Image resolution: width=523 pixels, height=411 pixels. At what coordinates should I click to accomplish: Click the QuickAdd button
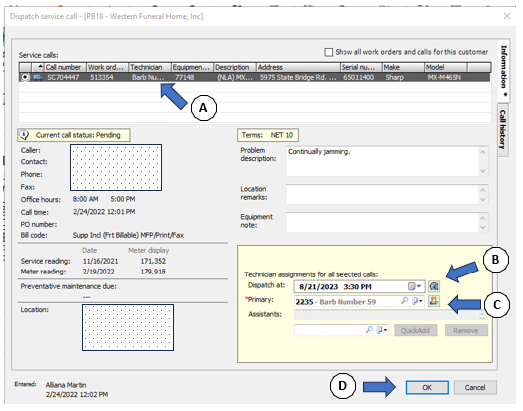click(415, 330)
